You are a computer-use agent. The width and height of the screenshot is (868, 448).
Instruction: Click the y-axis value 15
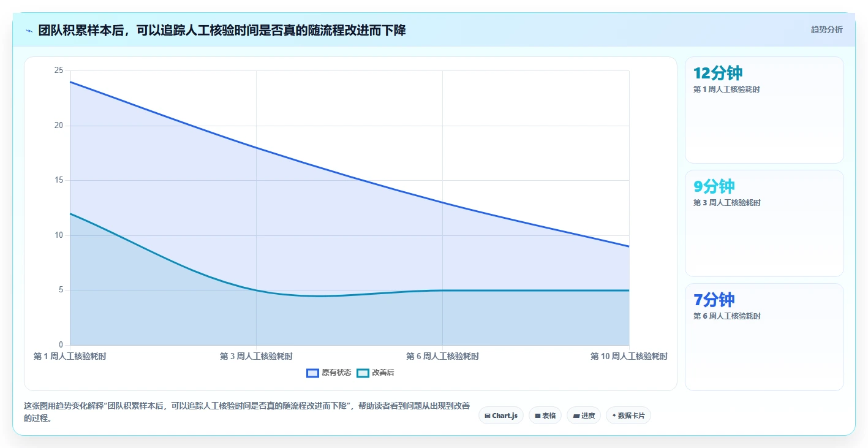[x=59, y=180]
